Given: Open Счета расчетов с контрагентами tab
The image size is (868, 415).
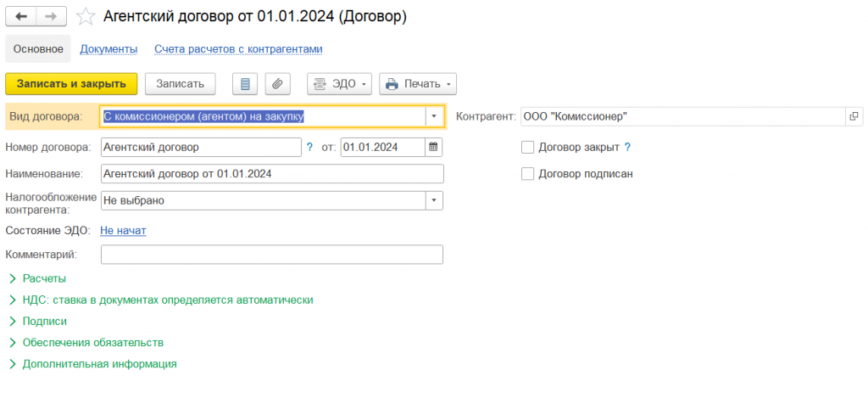Looking at the screenshot, I should coord(238,49).
